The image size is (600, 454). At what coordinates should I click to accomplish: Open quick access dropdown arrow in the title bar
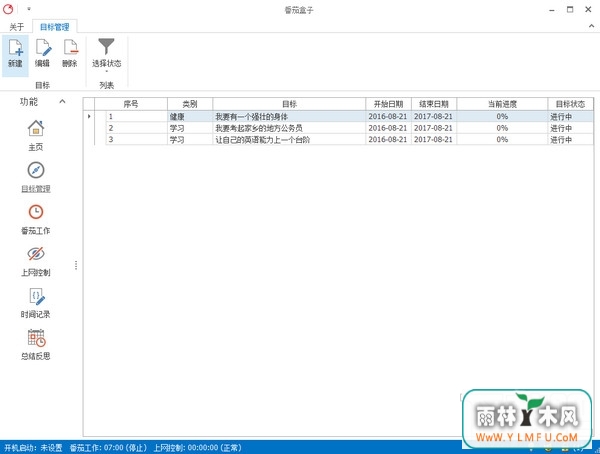click(29, 9)
